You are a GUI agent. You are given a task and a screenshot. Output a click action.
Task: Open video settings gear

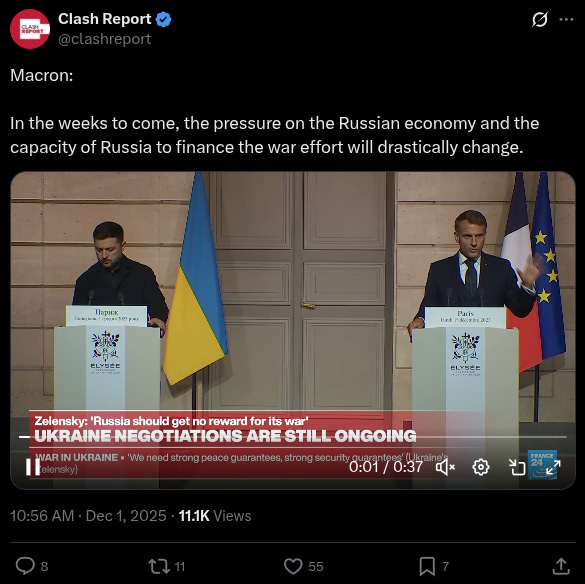click(481, 467)
